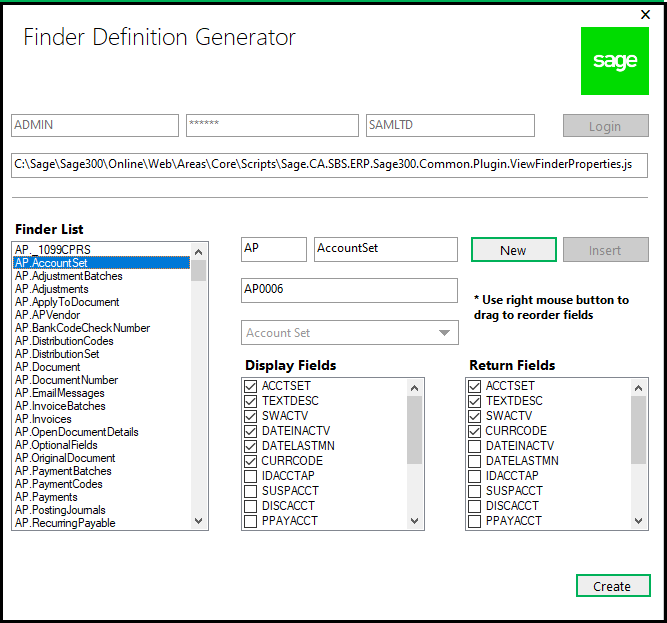Check DISCACCT in Return Fields

pyautogui.click(x=474, y=506)
